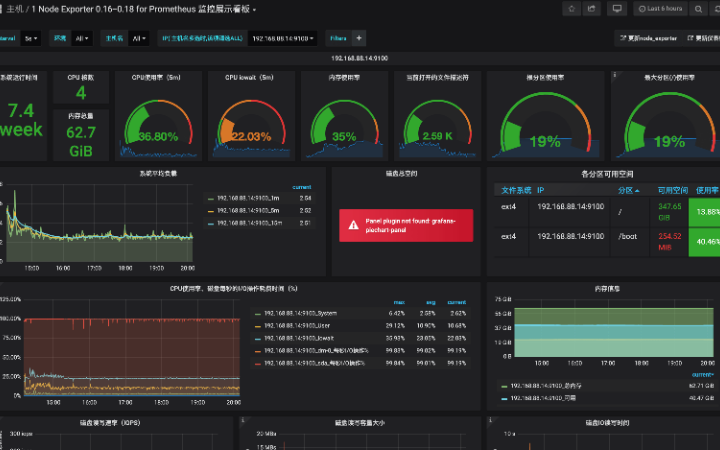Open the 系统平均负载 panel title menu
This screenshot has width=720, height=450.
[158, 174]
